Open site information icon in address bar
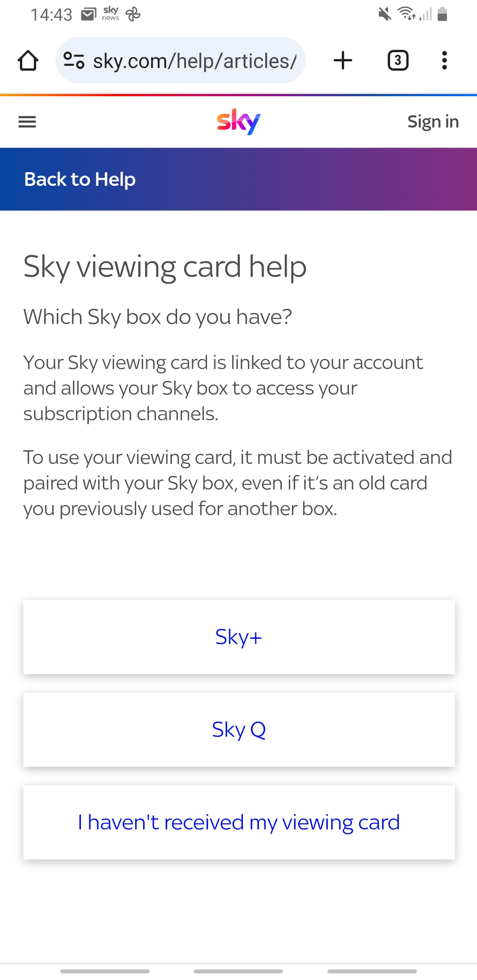 pyautogui.click(x=74, y=60)
